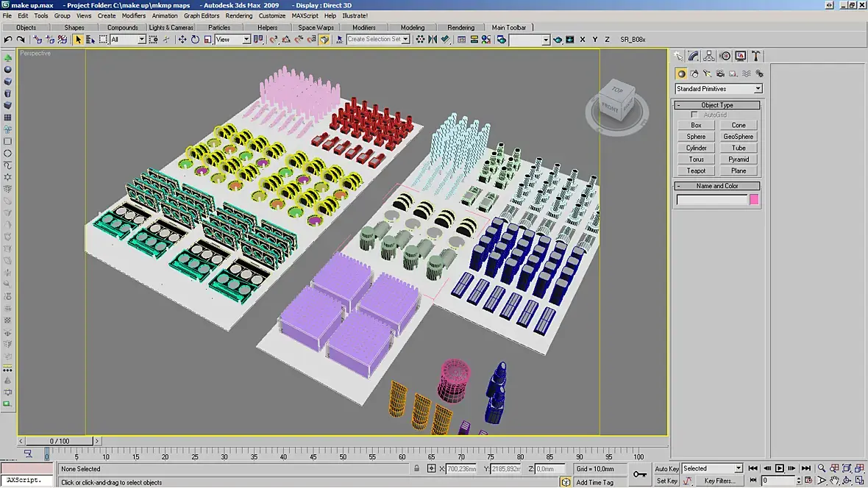
Task: Collapse the Object Type rollout
Action: coord(717,105)
